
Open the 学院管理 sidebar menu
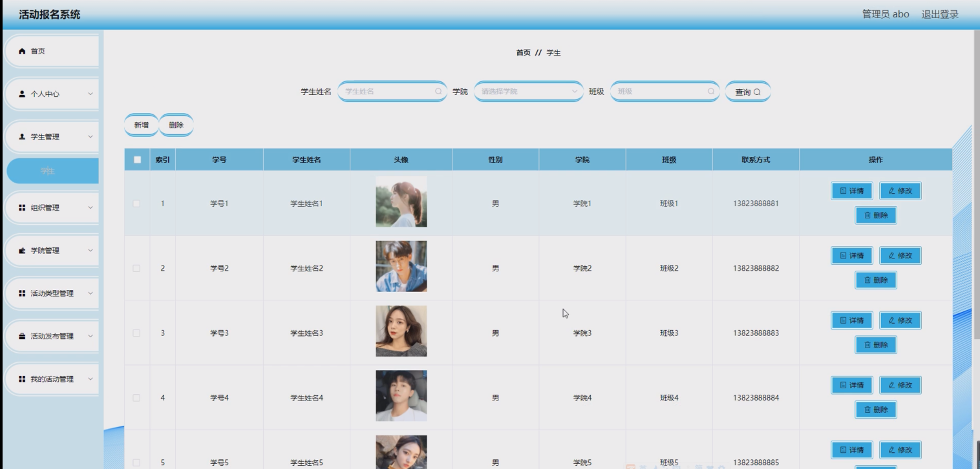coord(52,251)
